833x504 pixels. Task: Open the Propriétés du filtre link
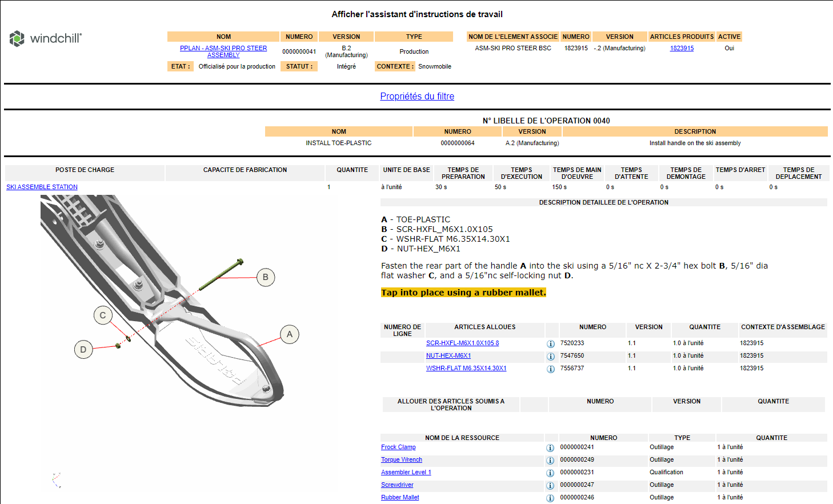[x=416, y=96]
